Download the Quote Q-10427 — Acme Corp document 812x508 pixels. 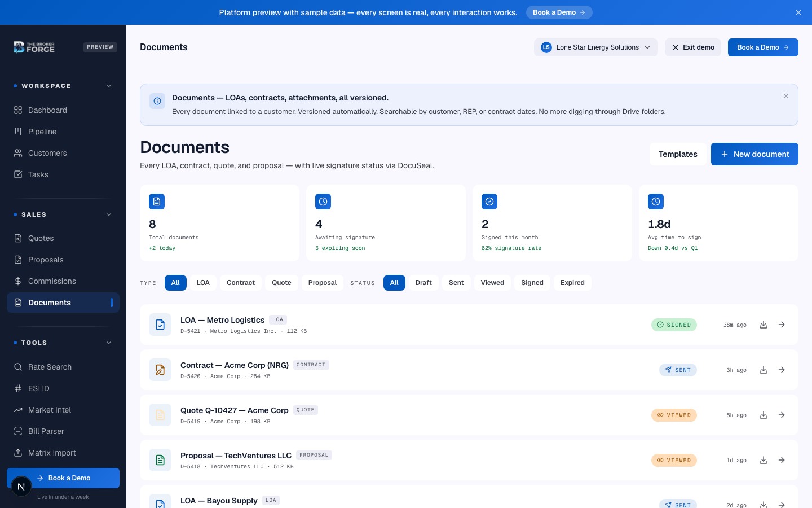(x=764, y=415)
